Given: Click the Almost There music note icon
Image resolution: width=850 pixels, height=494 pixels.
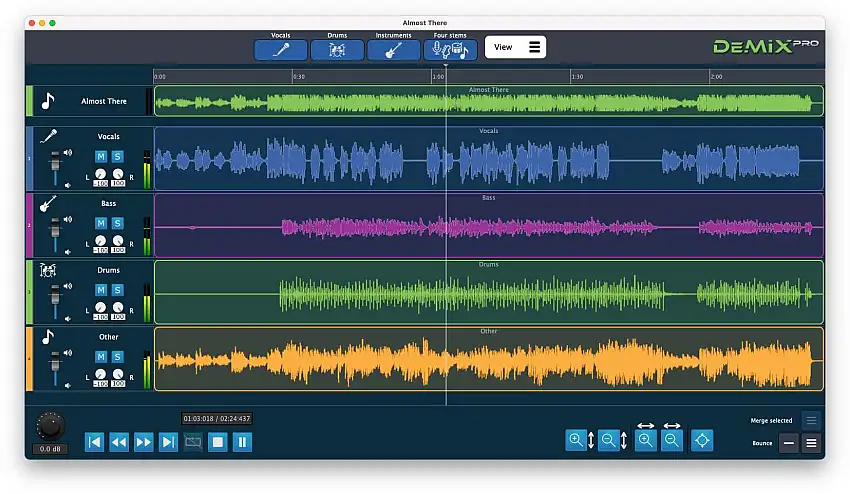Looking at the screenshot, I should coord(48,101).
